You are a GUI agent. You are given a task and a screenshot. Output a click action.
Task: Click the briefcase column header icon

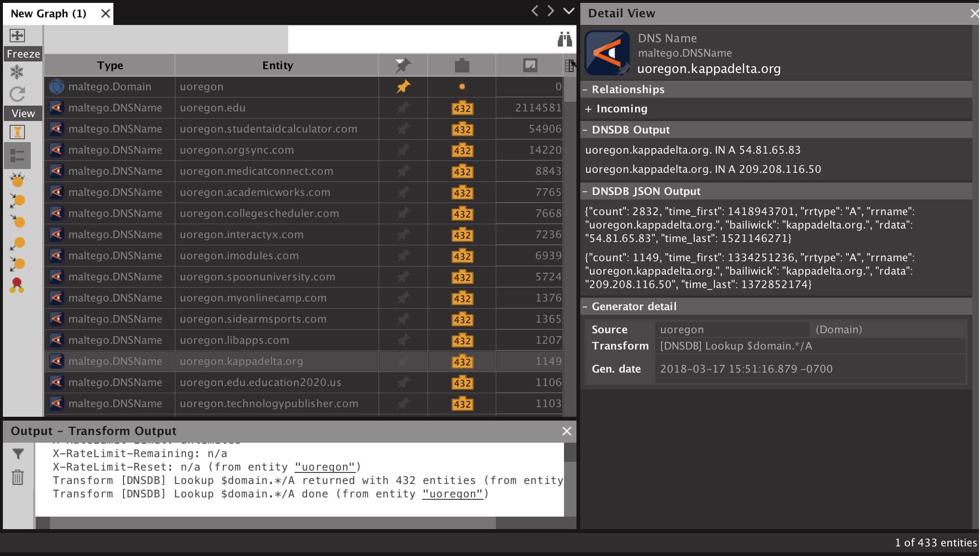462,65
